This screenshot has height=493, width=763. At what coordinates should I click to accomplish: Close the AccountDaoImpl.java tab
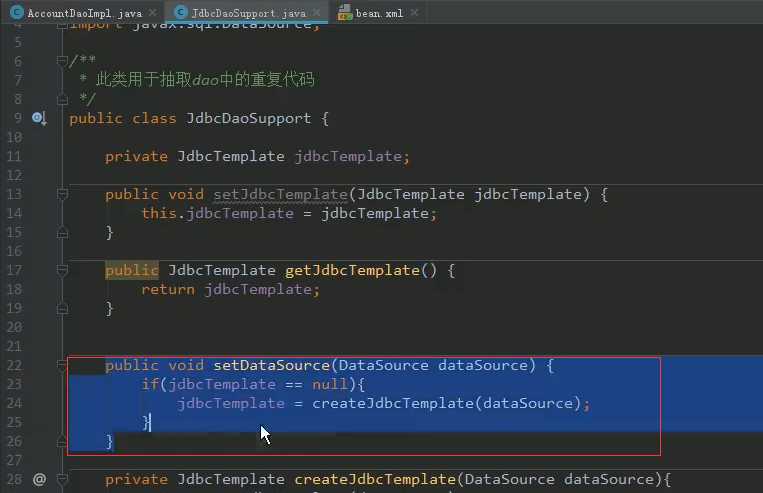153,13
